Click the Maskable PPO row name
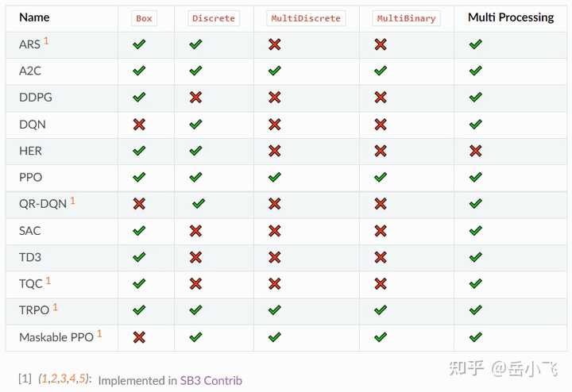Viewport: 572px width, 392px height. (56, 337)
